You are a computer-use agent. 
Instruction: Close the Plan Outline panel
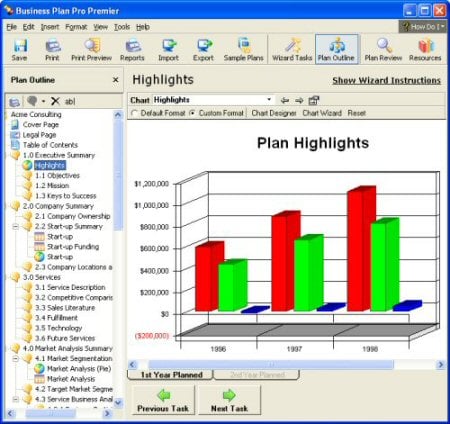(116, 80)
